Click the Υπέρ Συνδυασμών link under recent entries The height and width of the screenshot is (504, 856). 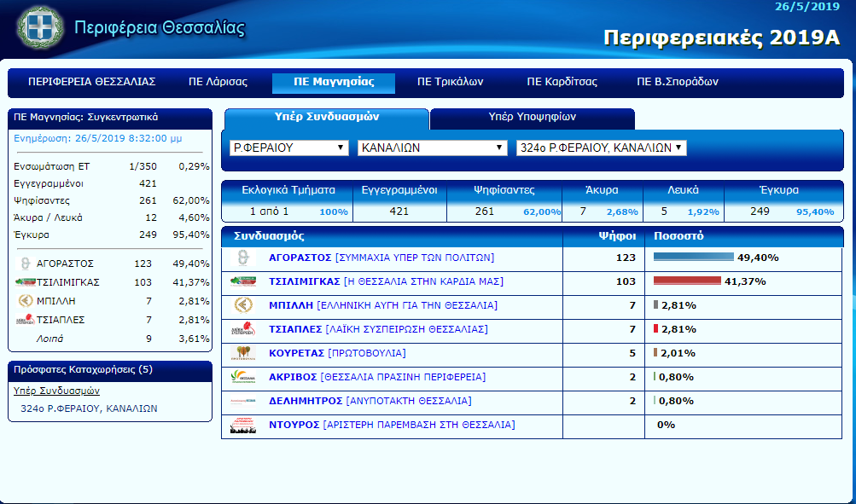point(57,391)
